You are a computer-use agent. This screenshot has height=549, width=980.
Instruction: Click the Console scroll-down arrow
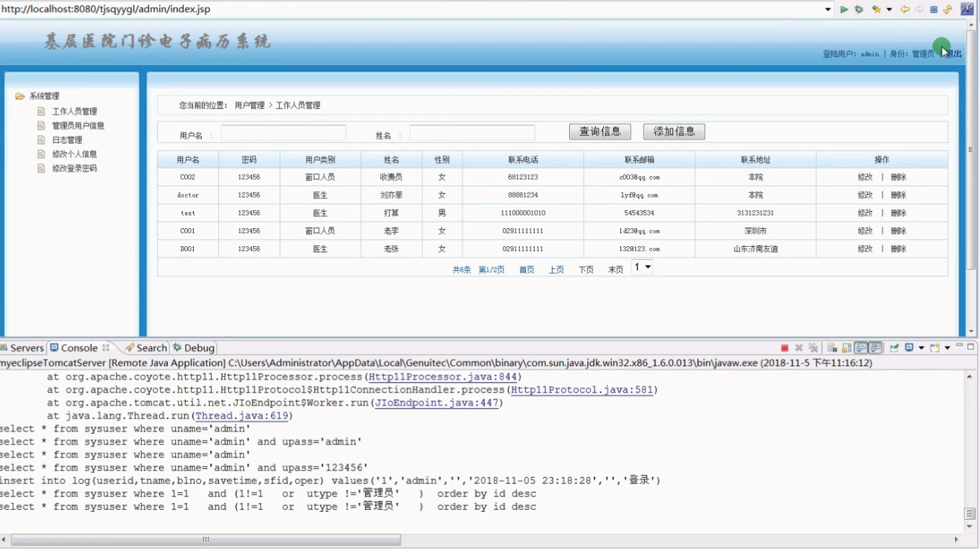coord(970,526)
